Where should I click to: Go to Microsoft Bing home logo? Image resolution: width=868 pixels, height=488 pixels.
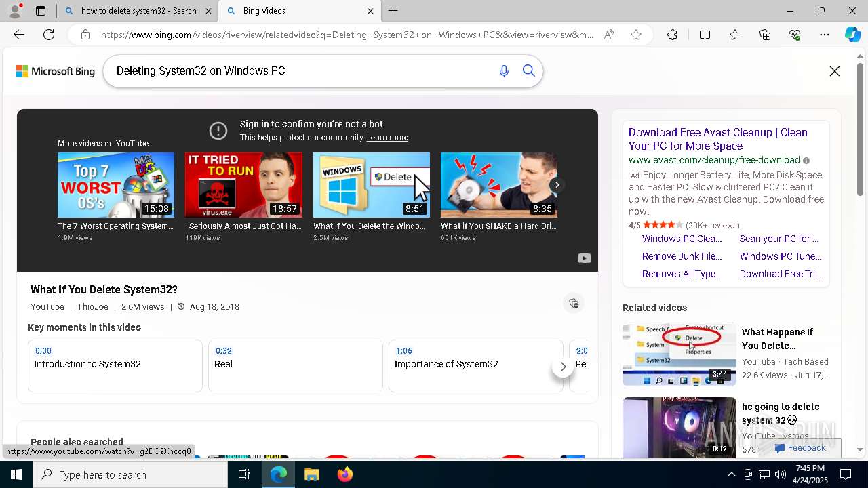(56, 71)
